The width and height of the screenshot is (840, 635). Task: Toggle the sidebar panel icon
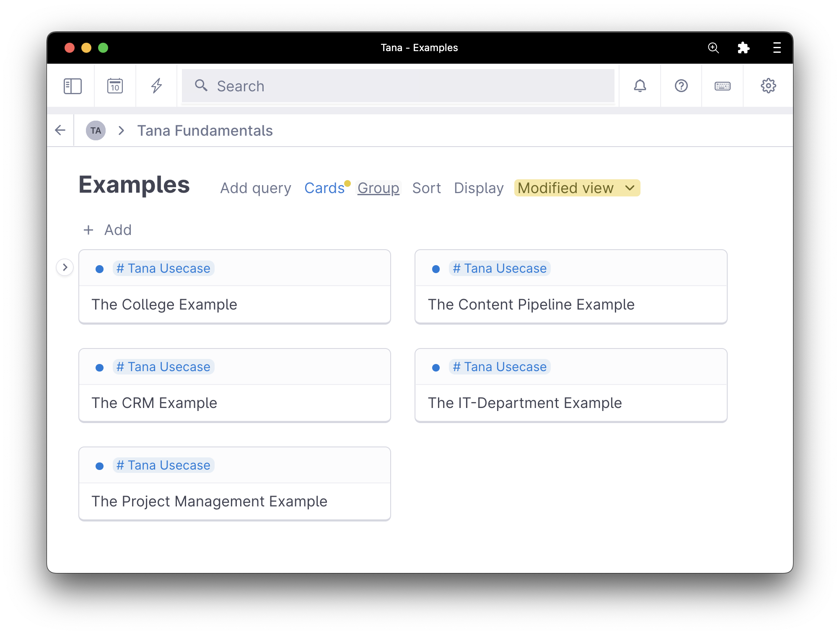coord(73,86)
